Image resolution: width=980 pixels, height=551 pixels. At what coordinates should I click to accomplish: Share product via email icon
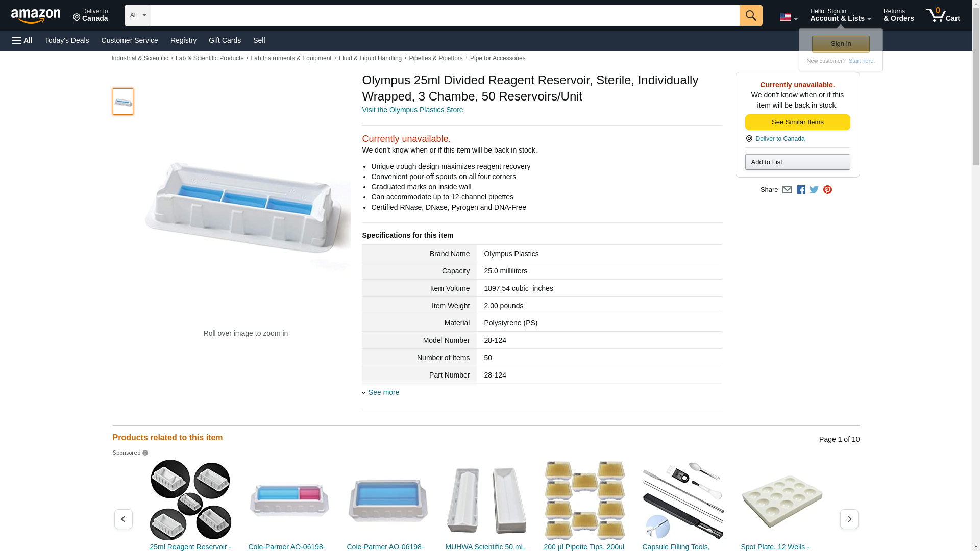point(787,190)
